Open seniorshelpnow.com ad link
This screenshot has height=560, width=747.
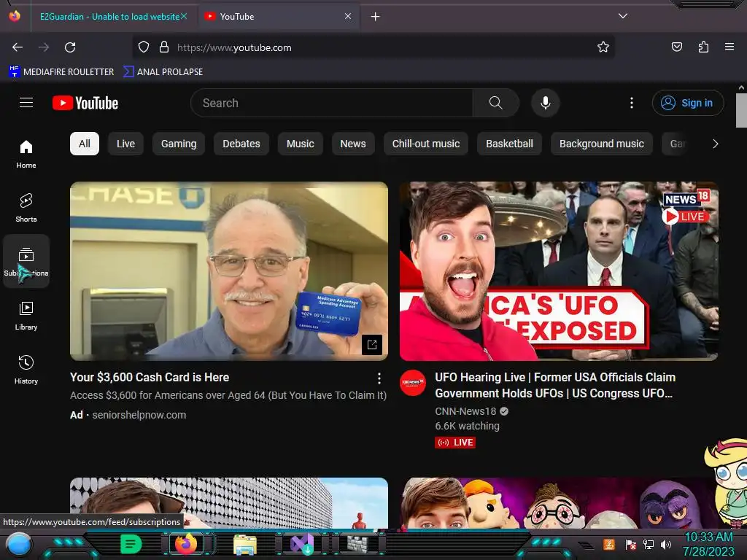(x=139, y=415)
